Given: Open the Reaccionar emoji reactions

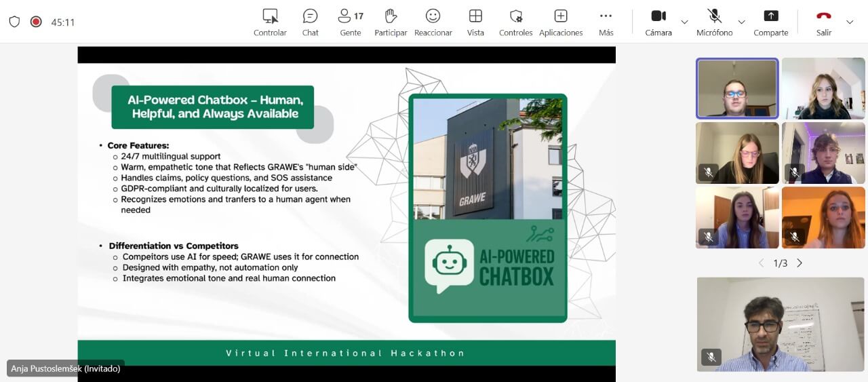Looking at the screenshot, I should pos(433,22).
